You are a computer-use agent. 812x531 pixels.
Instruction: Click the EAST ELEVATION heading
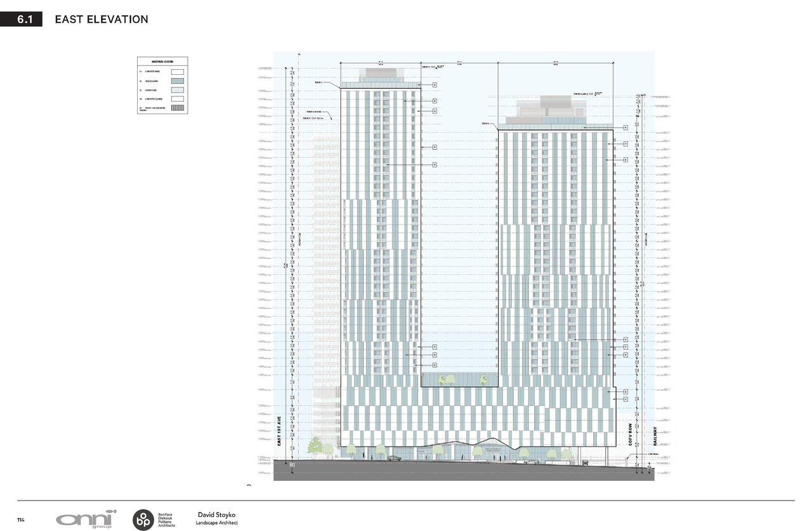(x=101, y=20)
